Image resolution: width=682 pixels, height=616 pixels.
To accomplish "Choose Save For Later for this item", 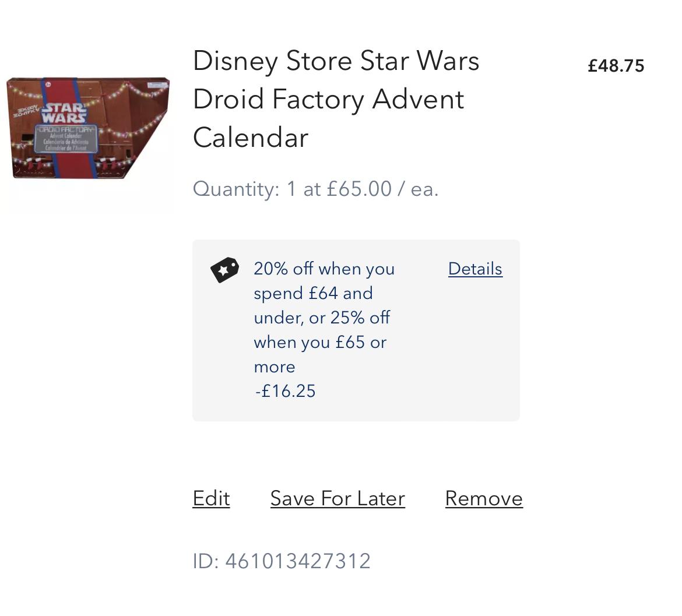I will [x=338, y=499].
